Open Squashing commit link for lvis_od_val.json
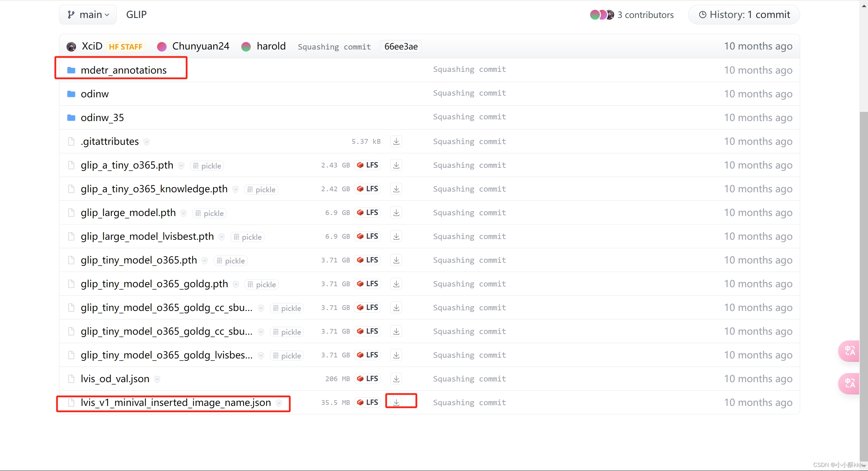This screenshot has height=471, width=868. click(x=470, y=379)
